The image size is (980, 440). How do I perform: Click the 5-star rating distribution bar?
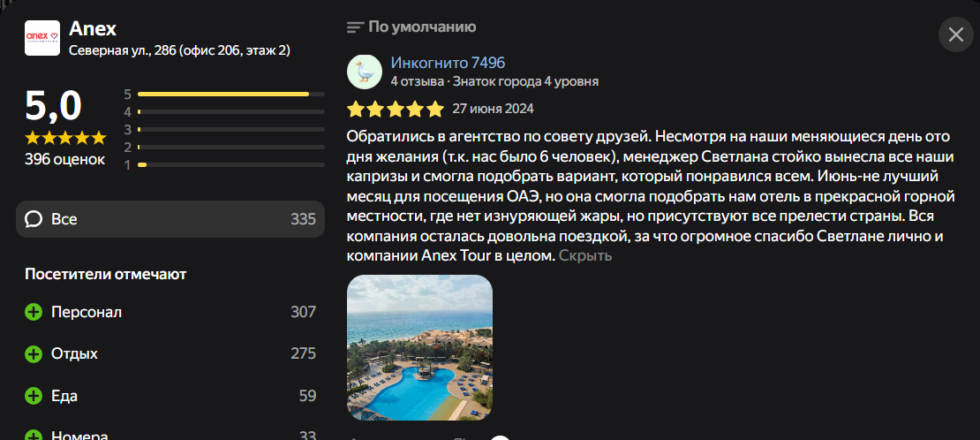(x=222, y=94)
